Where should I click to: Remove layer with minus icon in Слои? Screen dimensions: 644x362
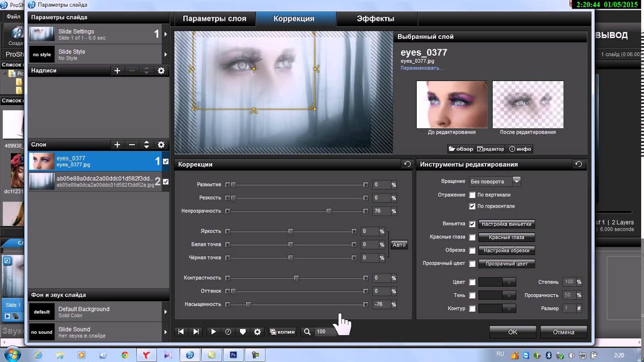click(x=132, y=145)
